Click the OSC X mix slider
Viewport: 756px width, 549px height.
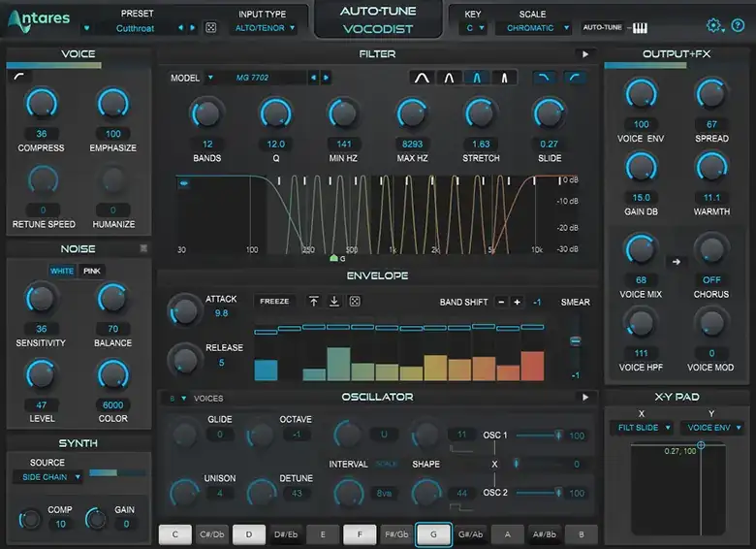point(538,464)
